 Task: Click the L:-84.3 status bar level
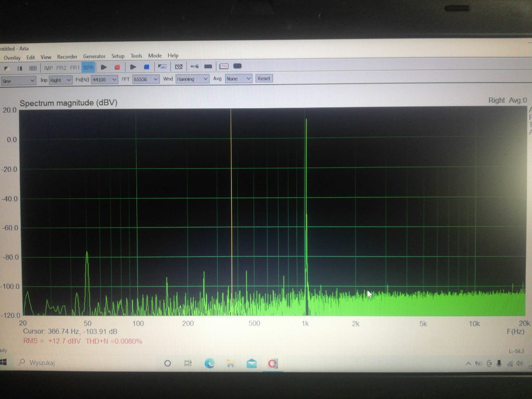coord(517,351)
